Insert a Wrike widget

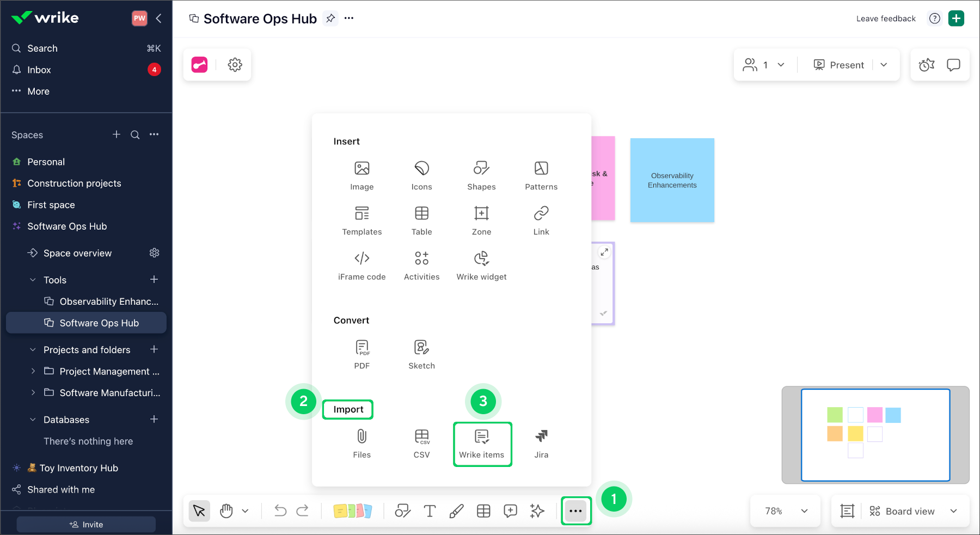pyautogui.click(x=482, y=266)
